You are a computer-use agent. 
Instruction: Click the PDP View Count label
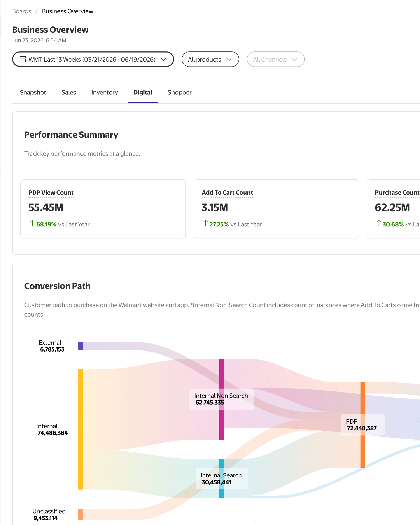(51, 192)
